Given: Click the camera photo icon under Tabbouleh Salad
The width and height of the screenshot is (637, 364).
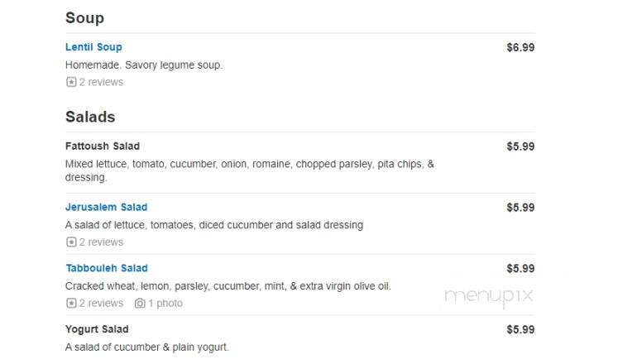Looking at the screenshot, I should pos(140,303).
